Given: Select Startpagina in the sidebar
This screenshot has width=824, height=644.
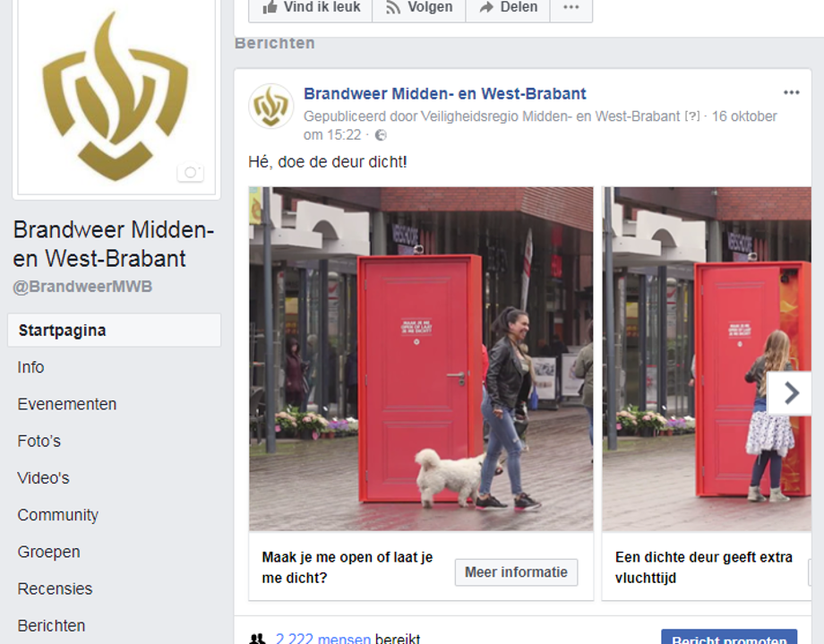Looking at the screenshot, I should click(x=114, y=331).
